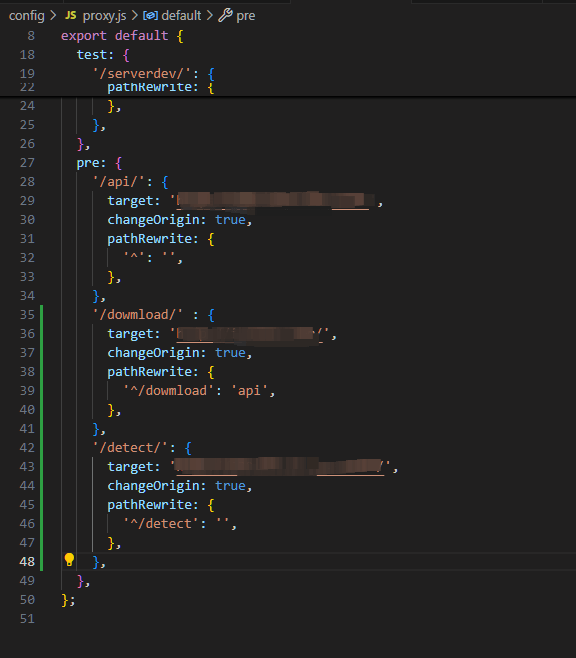The height and width of the screenshot is (658, 576).
Task: Click sticky scroll line 'test: {'
Action: (x=103, y=55)
